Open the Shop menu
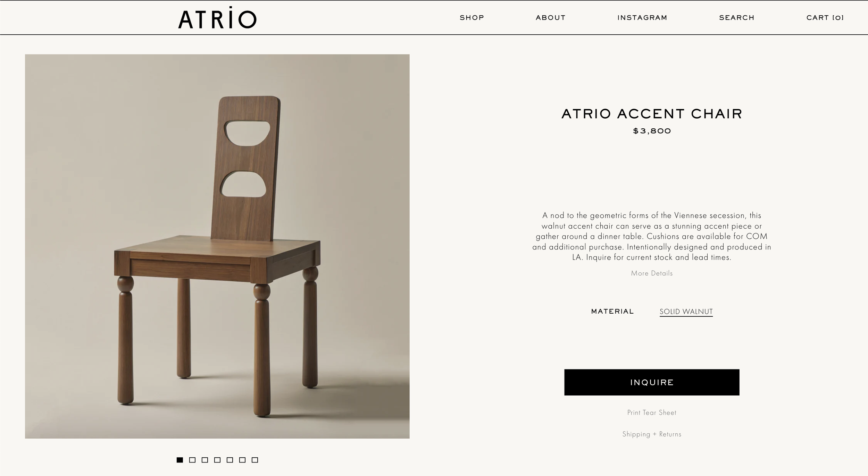868x476 pixels. tap(472, 18)
